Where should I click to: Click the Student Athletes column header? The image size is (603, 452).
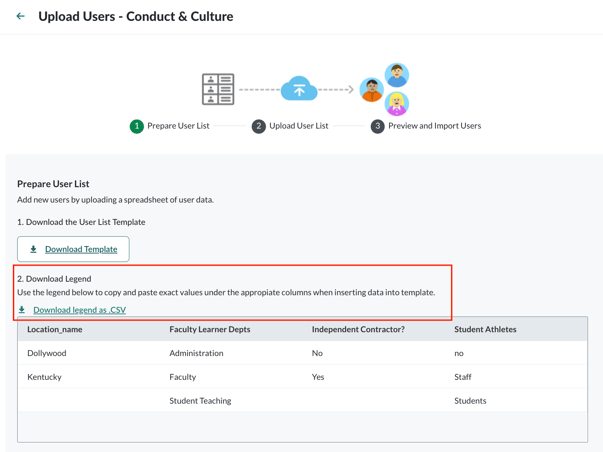485,329
